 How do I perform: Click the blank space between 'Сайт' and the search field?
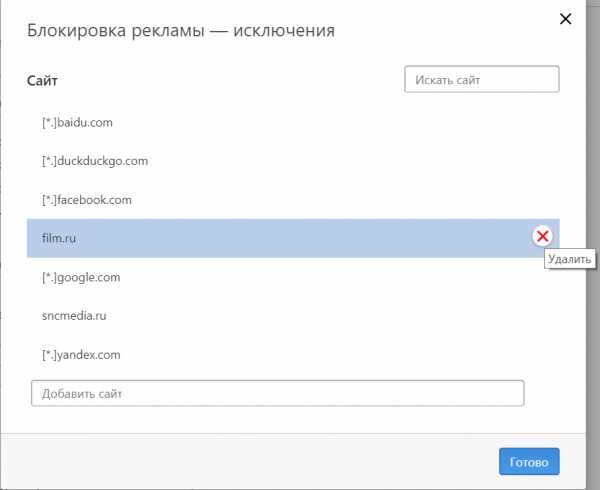pyautogui.click(x=230, y=79)
